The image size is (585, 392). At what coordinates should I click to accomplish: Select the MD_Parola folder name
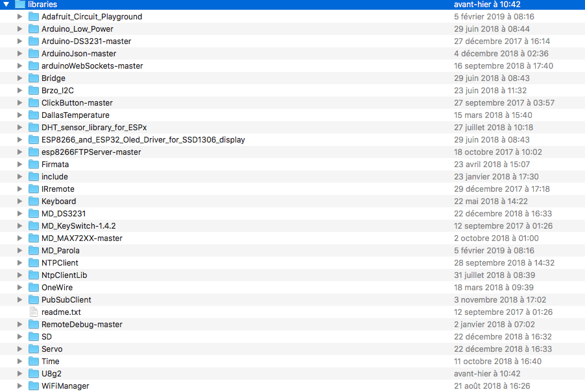pyautogui.click(x=60, y=250)
